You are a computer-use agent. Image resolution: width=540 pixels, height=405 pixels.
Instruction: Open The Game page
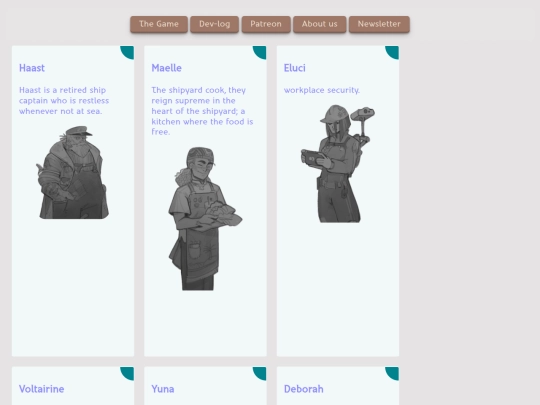point(159,24)
